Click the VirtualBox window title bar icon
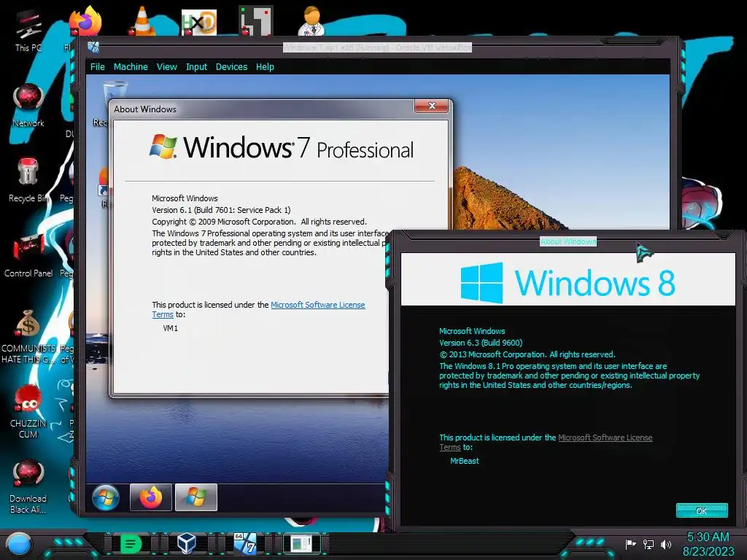The height and width of the screenshot is (560, 747). pos(93,47)
